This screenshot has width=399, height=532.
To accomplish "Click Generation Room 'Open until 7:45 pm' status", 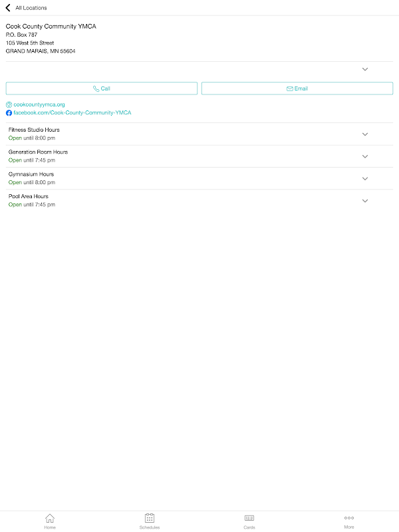I will [x=32, y=160].
